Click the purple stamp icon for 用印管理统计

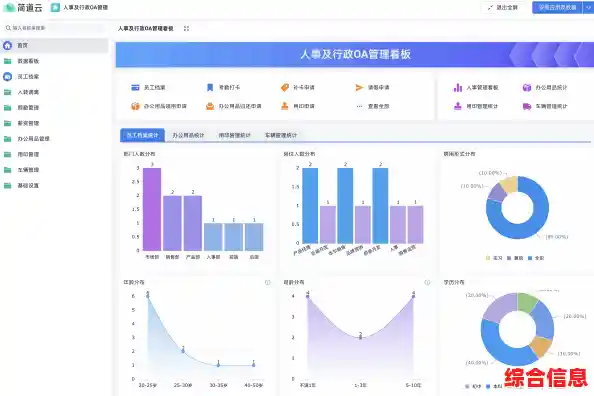tap(458, 106)
